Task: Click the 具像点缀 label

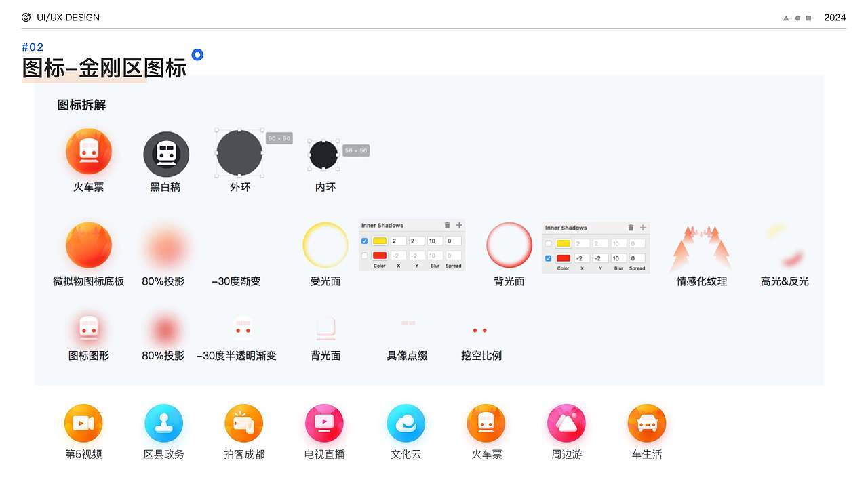Action: (x=407, y=356)
